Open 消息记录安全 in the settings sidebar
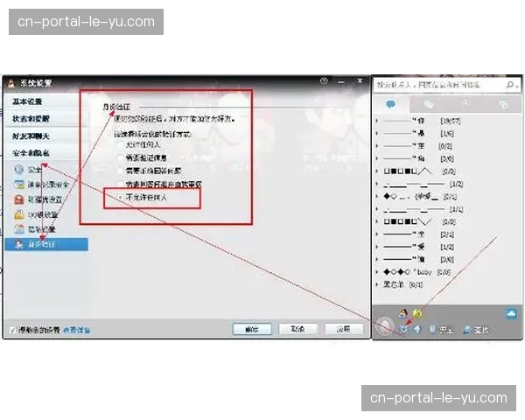This screenshot has height=420, width=525. click(42, 185)
